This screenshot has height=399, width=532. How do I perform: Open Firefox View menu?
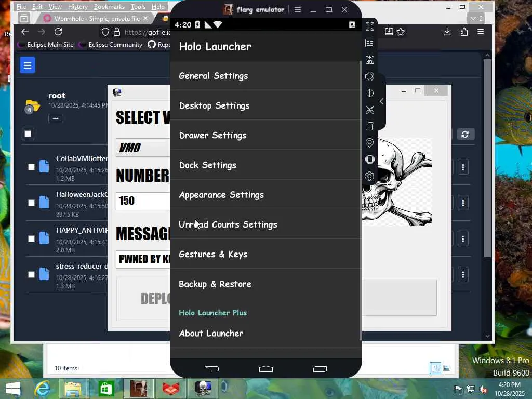pyautogui.click(x=55, y=6)
